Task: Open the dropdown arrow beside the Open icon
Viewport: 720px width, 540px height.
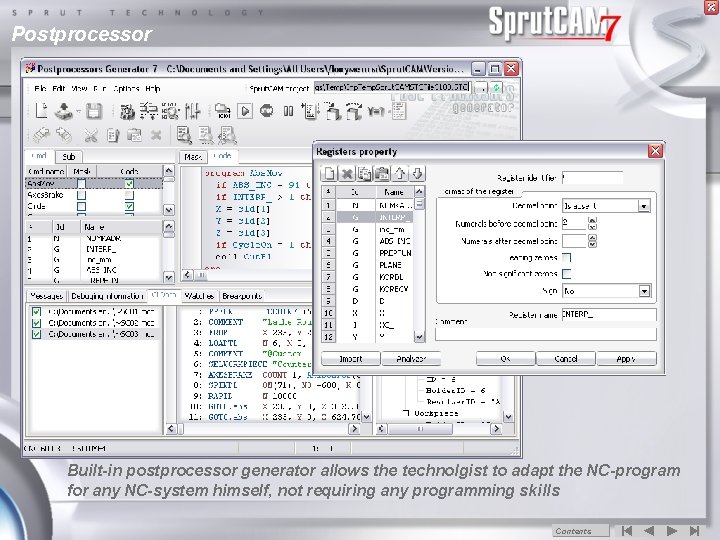Action: tap(78, 111)
